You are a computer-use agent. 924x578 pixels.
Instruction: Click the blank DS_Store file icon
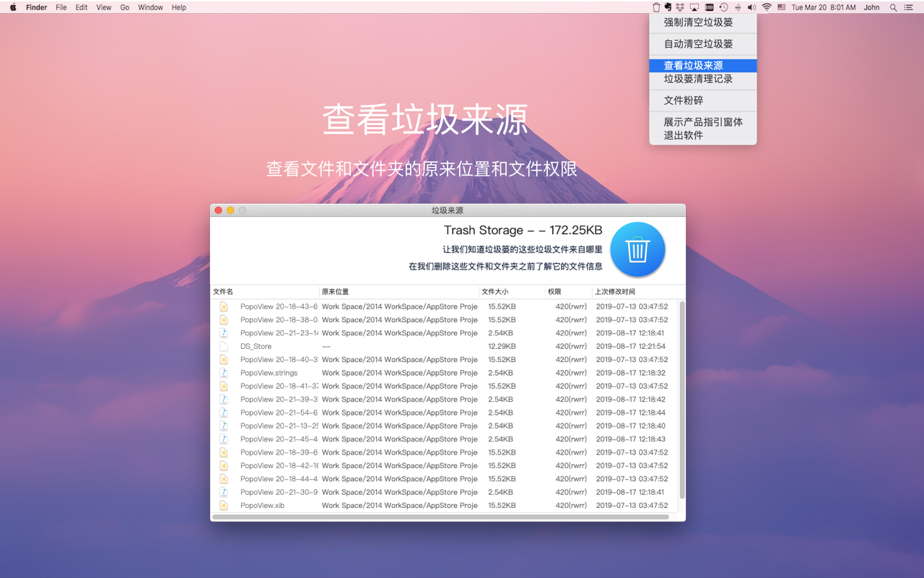(x=224, y=346)
